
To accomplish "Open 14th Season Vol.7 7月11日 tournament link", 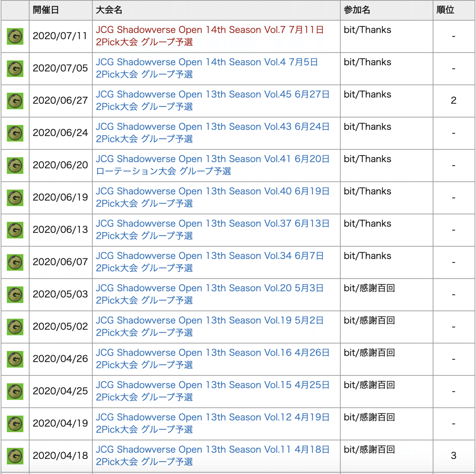I will tap(210, 36).
